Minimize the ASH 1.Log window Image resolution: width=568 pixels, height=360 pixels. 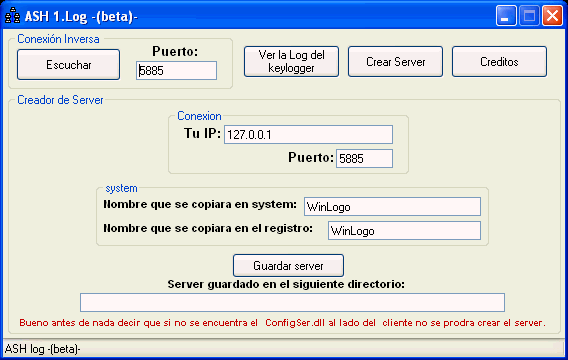click(506, 16)
